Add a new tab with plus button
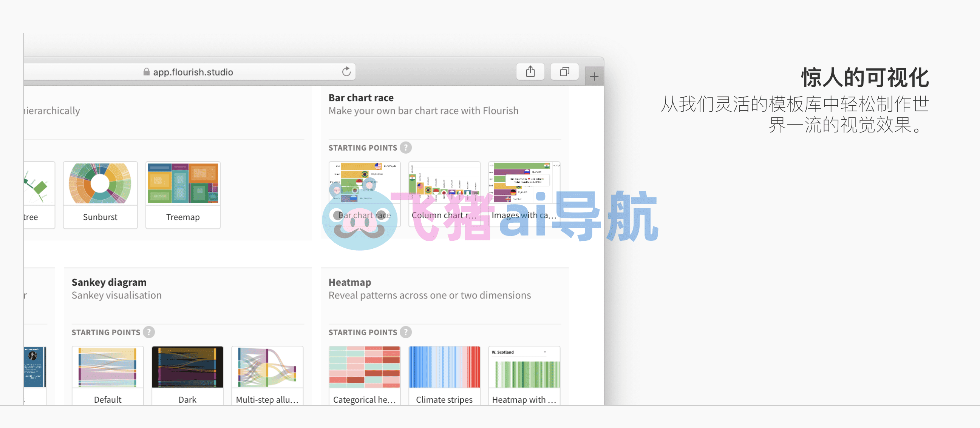This screenshot has height=428, width=980. tap(594, 76)
